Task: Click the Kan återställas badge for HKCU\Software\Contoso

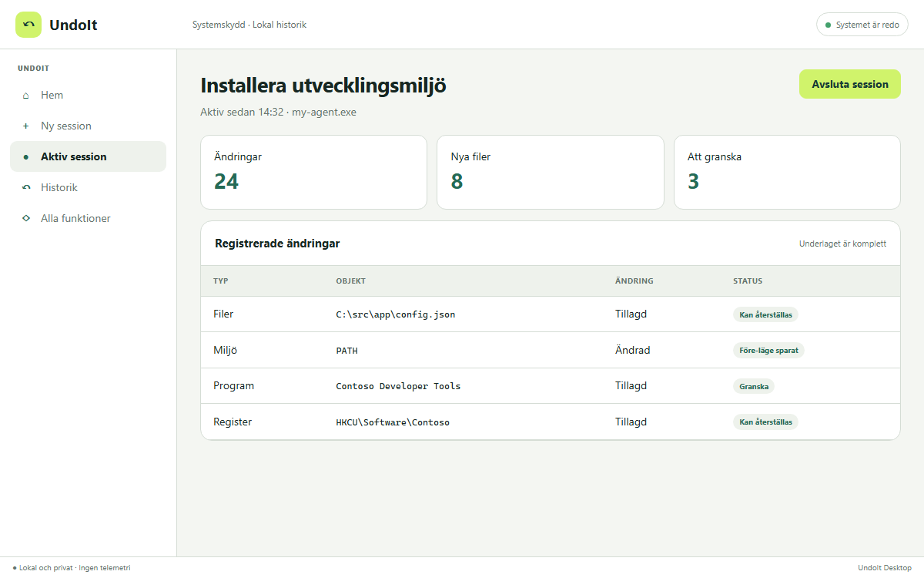Action: (x=765, y=422)
